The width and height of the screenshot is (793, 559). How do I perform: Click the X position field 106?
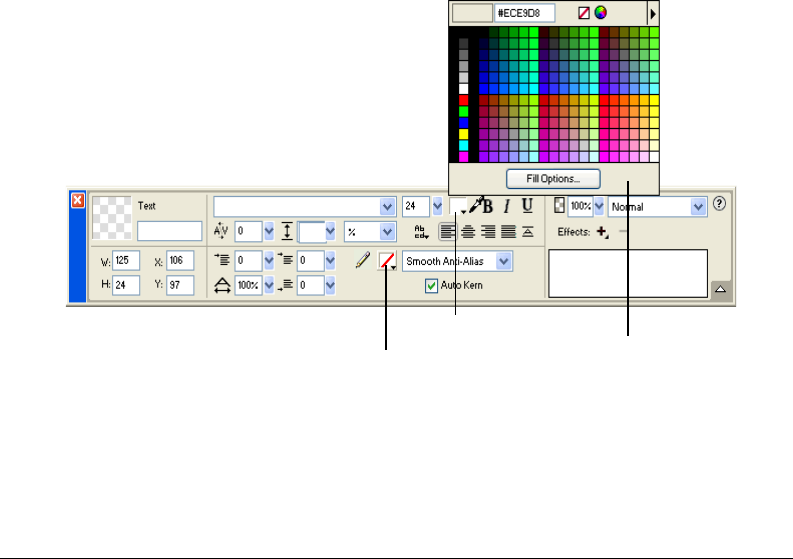click(180, 261)
